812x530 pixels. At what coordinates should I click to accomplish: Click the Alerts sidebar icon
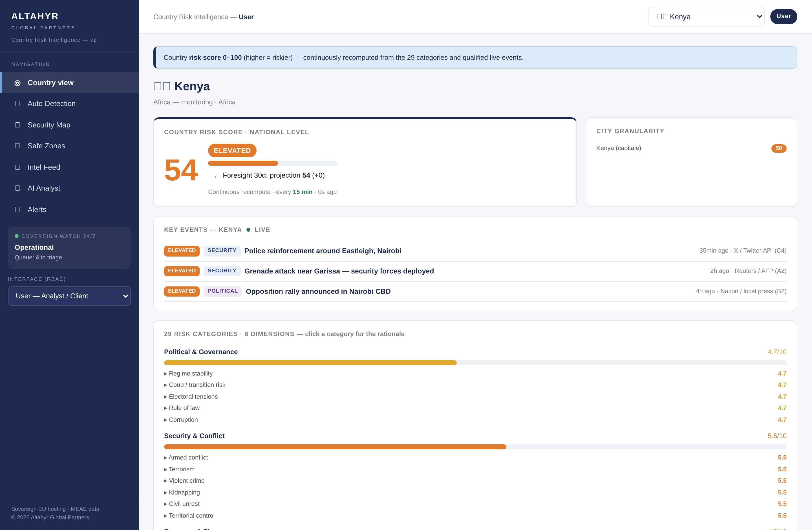click(x=17, y=209)
